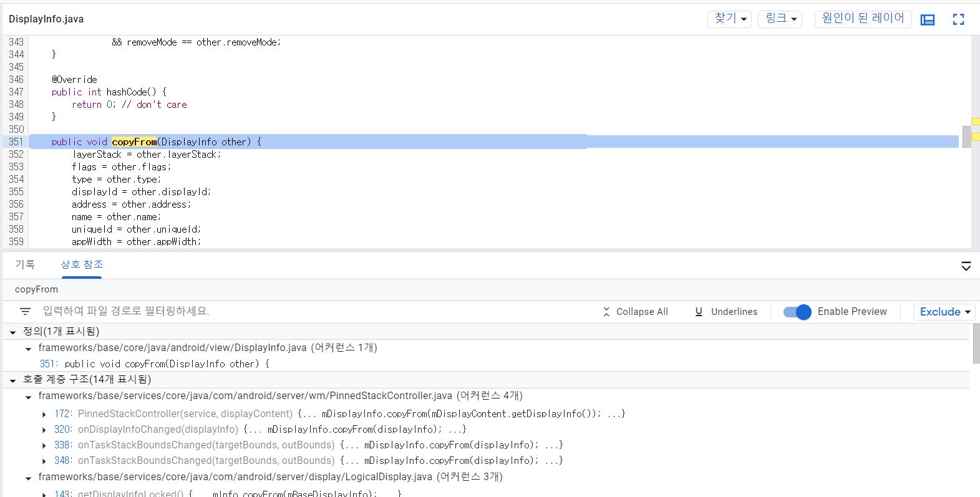Screen dimensions: 980x497
Task: Click the code editor vertical scrollbar thumb
Action: click(967, 137)
